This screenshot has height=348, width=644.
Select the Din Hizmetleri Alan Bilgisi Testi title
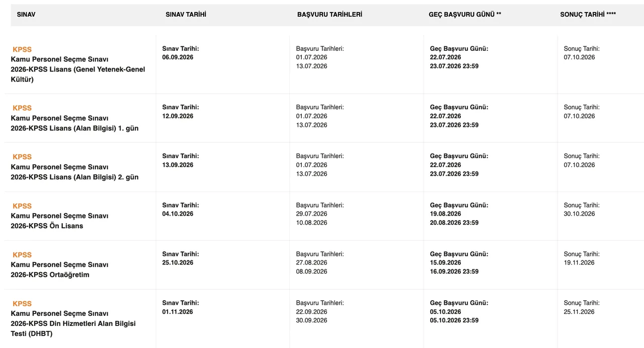point(73,328)
